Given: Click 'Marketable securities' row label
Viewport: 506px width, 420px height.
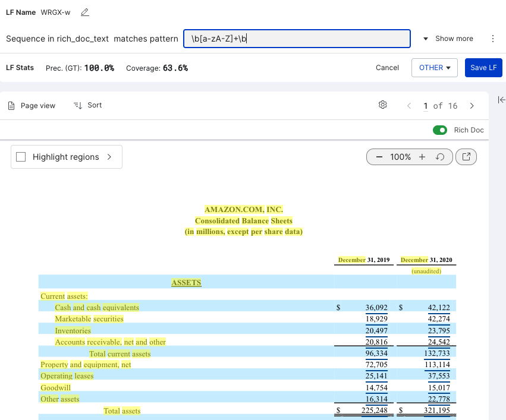Looking at the screenshot, I should click(x=89, y=319).
